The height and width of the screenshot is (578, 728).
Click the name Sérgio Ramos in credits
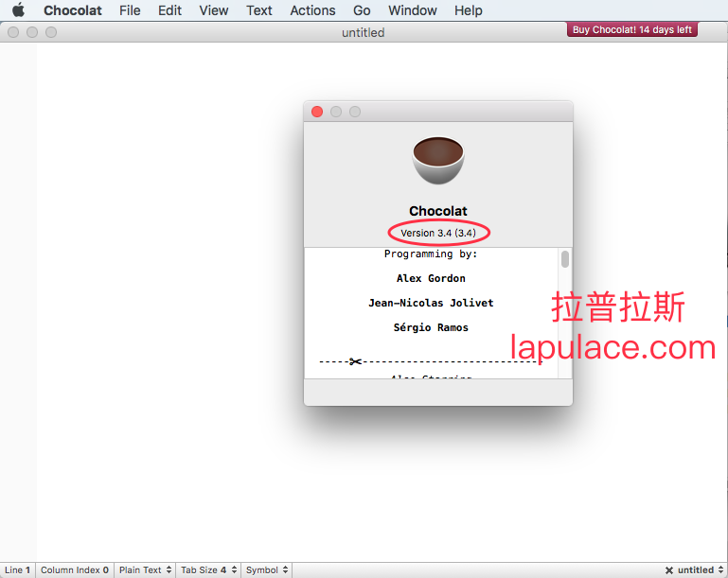point(431,327)
